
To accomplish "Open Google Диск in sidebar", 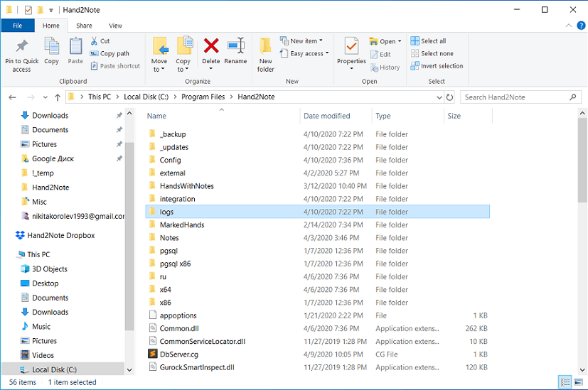I will pos(53,158).
